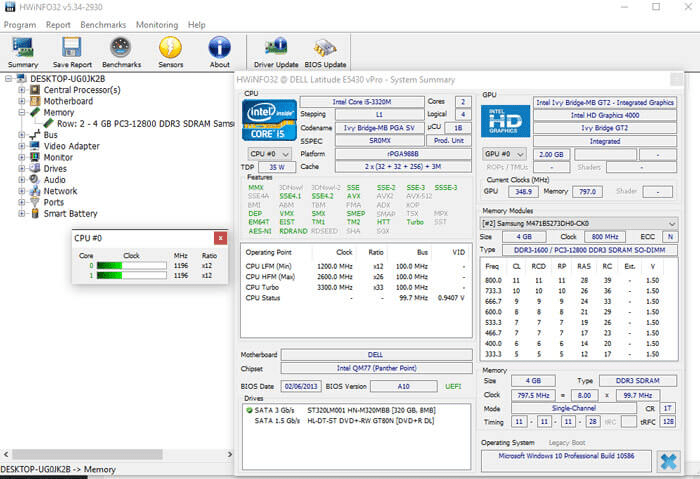Select the Smart Battery tree item
This screenshot has width=700, height=479.
(70, 213)
